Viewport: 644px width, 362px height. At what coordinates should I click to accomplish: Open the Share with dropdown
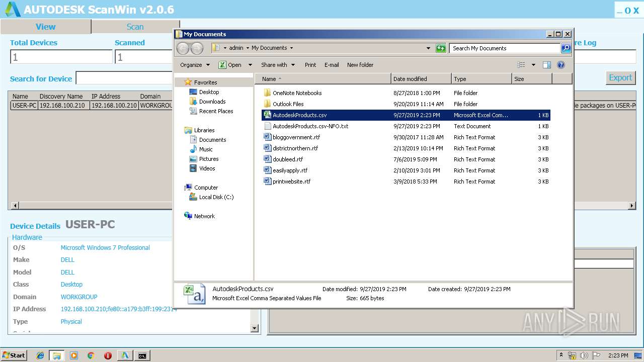coord(277,65)
